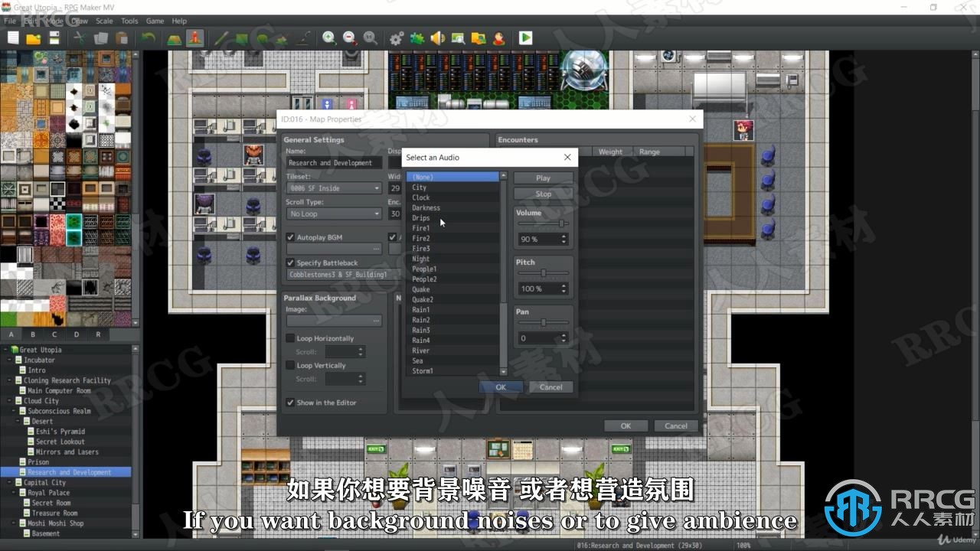Click Stop in Select an Audio dialog
This screenshot has width=980, height=551.
[543, 194]
